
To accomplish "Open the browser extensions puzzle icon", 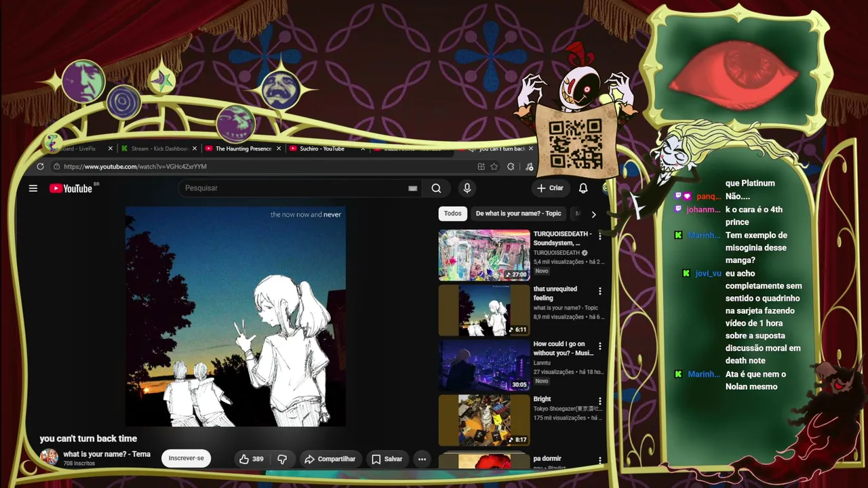I will 511,167.
